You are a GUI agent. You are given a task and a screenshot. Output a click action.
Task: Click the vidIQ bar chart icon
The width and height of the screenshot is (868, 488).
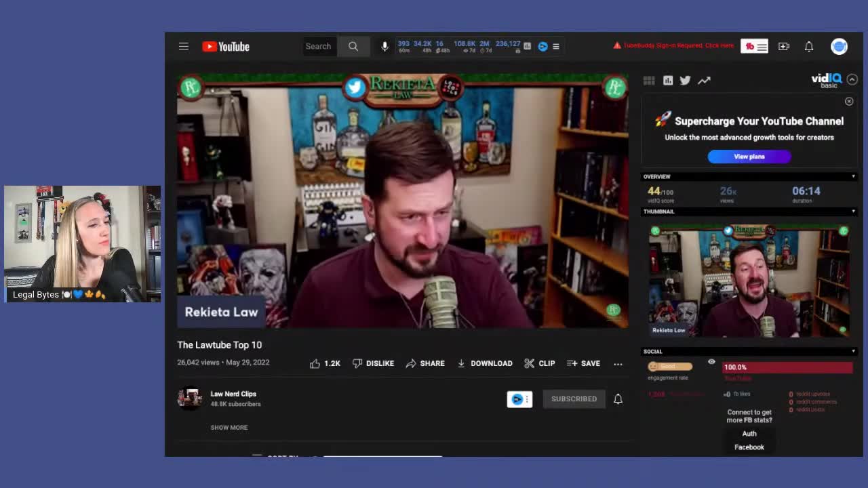[x=668, y=80]
